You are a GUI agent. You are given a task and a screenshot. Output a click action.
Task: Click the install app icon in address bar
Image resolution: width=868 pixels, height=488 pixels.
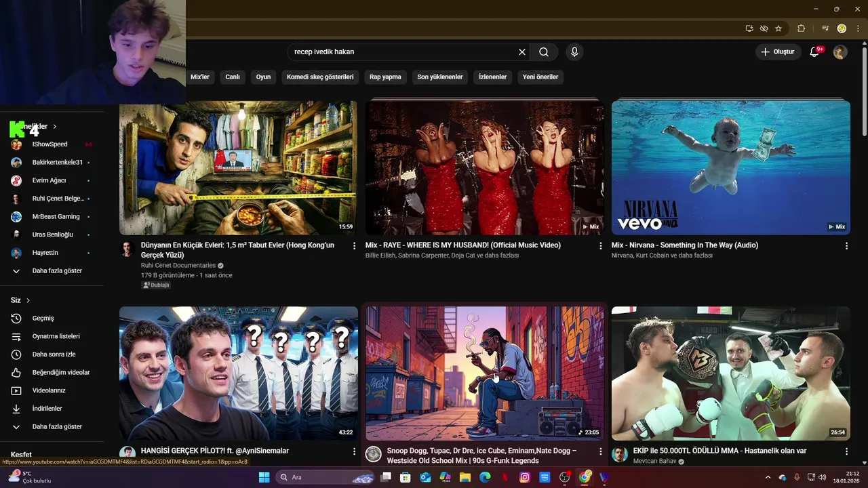(749, 28)
